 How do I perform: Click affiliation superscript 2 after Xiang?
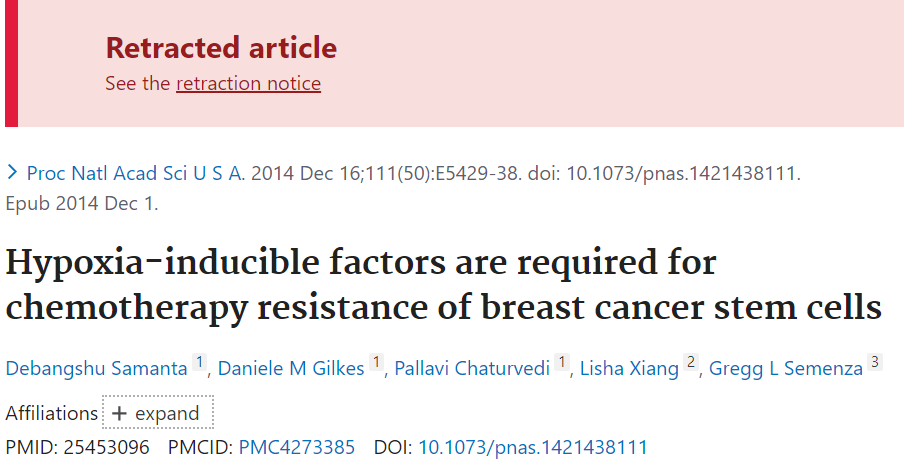[x=691, y=362]
